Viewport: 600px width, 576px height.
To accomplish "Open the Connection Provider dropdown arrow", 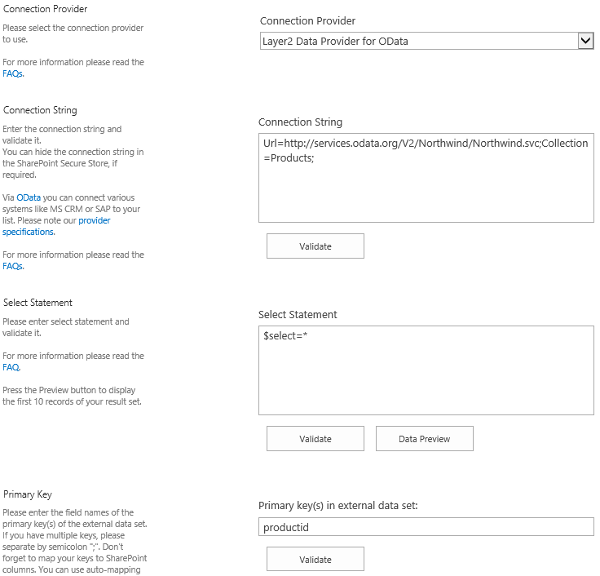I will [x=586, y=41].
